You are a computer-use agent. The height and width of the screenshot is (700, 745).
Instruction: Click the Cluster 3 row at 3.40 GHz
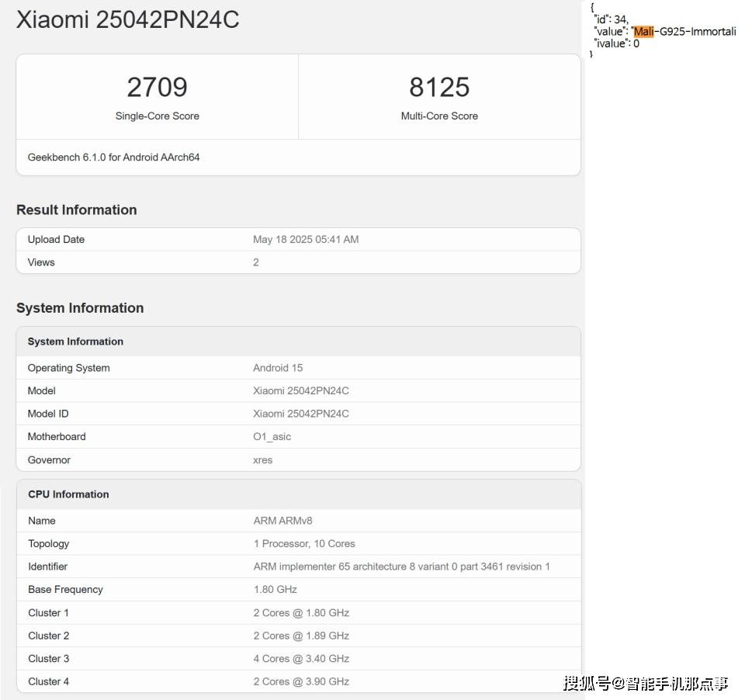click(x=301, y=659)
